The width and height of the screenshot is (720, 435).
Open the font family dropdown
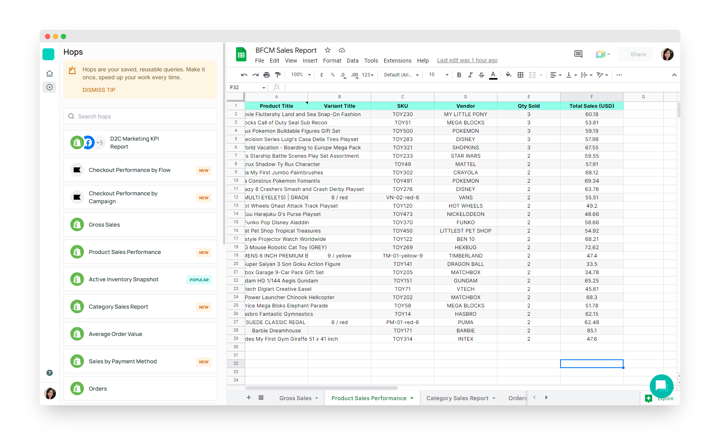pos(401,75)
